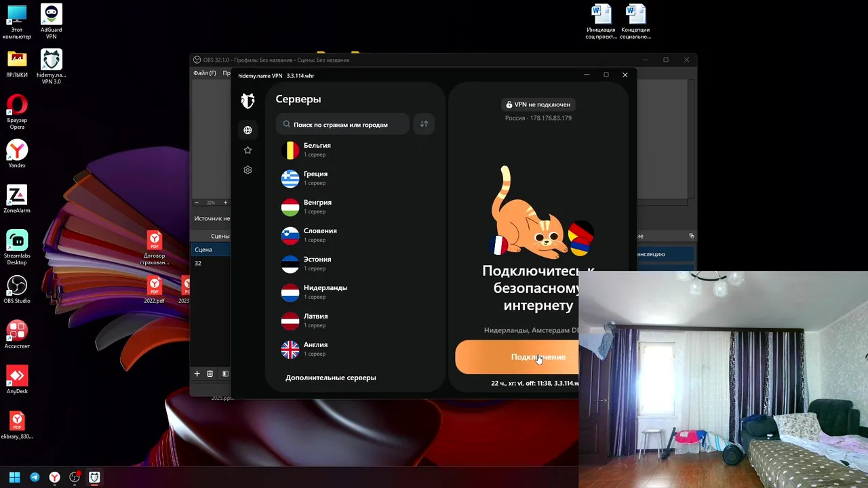This screenshot has height=488, width=868.
Task: Open '2022.pdf' file on desktop
Action: pos(155,291)
